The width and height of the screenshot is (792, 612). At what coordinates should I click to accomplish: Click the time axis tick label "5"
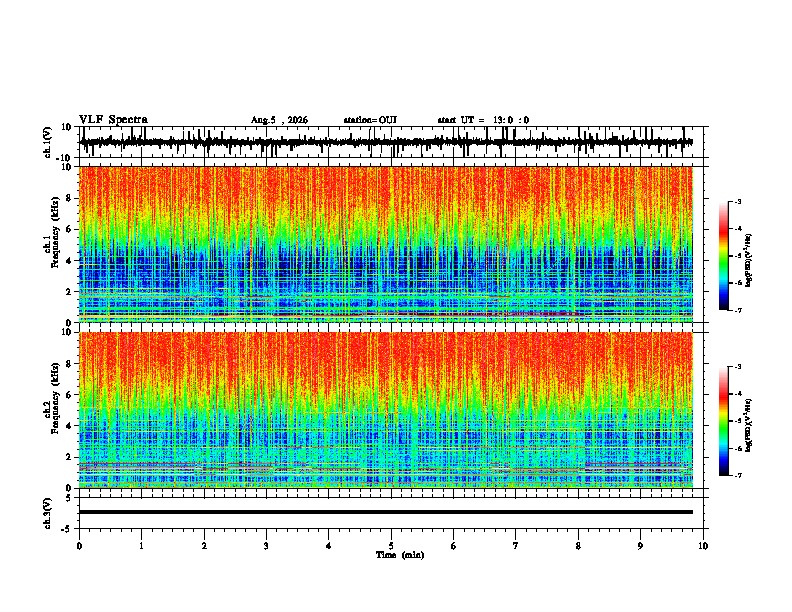coord(391,546)
